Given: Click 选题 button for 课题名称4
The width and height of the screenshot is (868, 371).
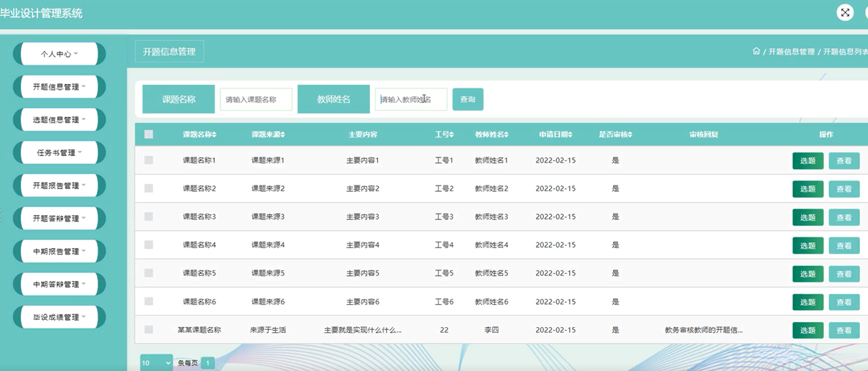Looking at the screenshot, I should pos(808,246).
